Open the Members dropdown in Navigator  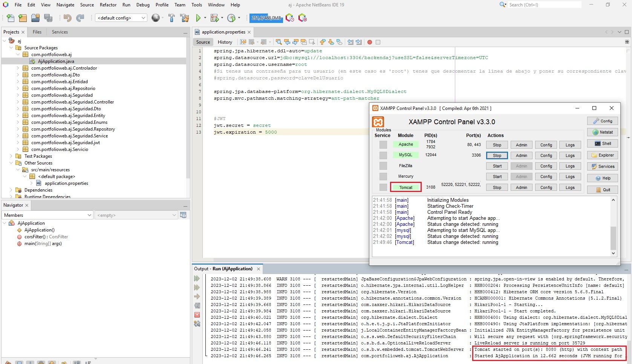(x=47, y=215)
